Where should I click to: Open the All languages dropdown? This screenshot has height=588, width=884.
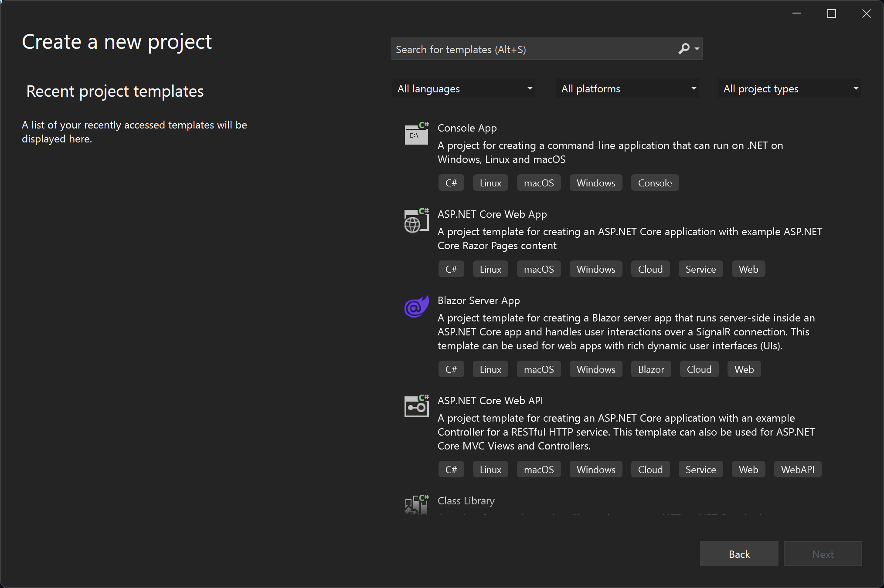464,89
